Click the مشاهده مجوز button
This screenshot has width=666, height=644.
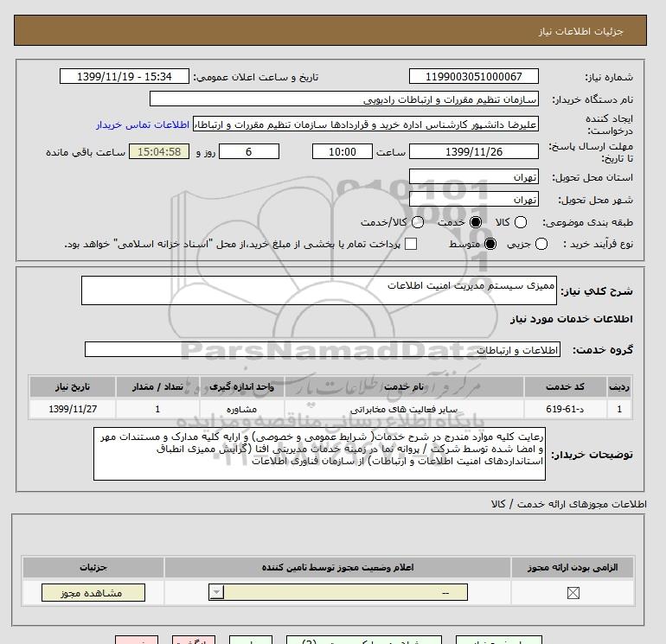tap(93, 593)
